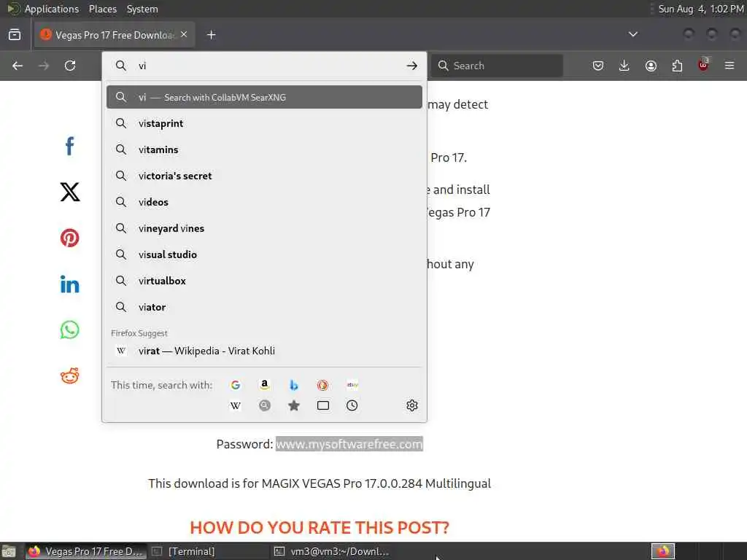Open the Virat Kohli Wikipedia suggestion
This screenshot has height=560, width=747.
point(264,351)
